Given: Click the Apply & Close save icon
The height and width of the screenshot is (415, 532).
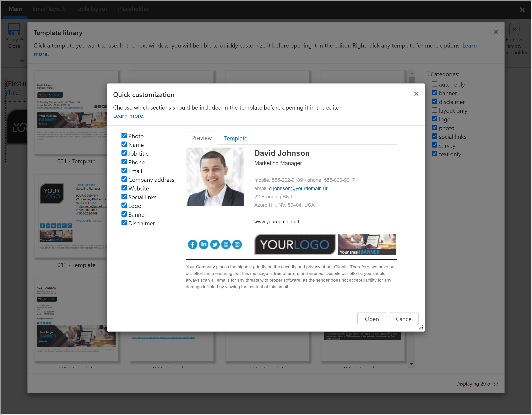Looking at the screenshot, I should (x=14, y=29).
